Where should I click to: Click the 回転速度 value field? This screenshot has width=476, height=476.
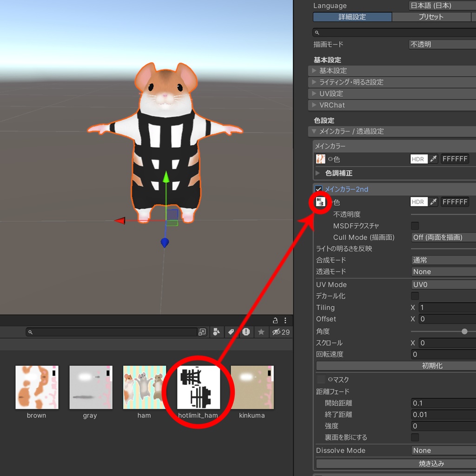click(x=443, y=354)
